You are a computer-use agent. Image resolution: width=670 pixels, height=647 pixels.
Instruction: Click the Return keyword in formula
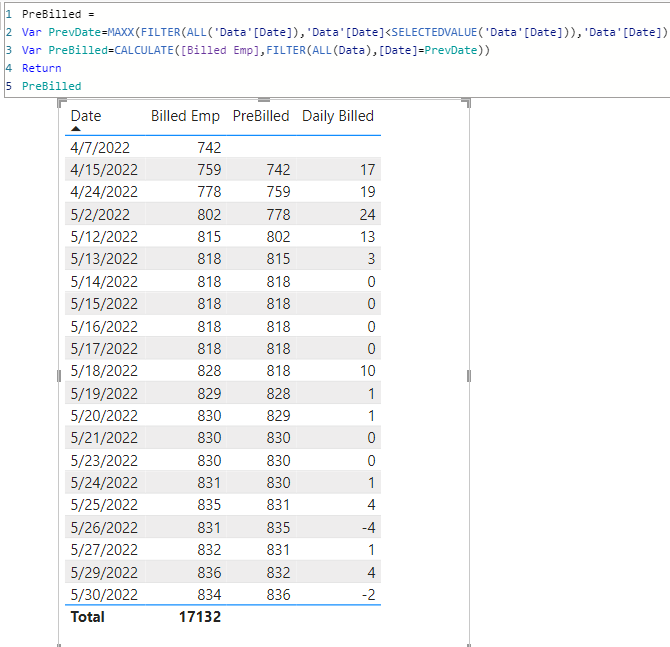tap(41, 68)
